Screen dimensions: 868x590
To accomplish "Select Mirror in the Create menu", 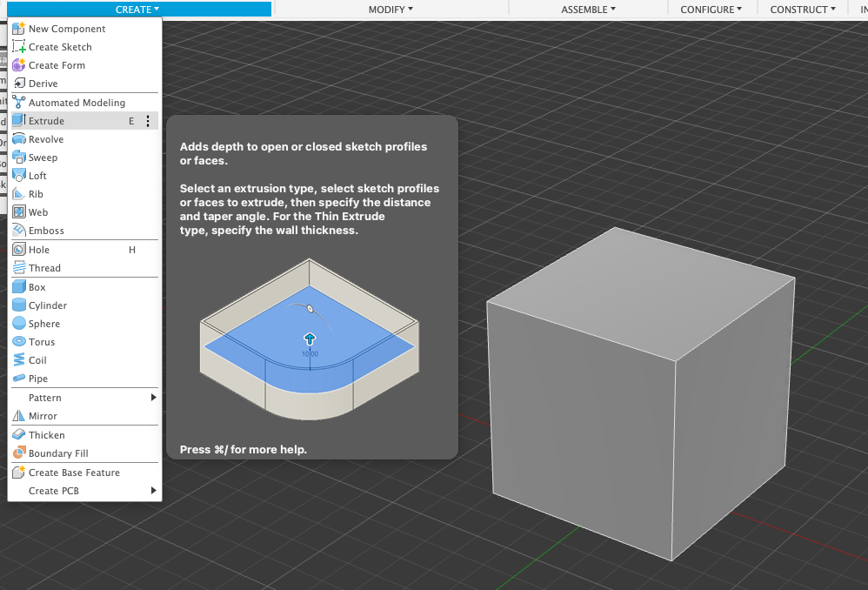I will tap(84, 416).
